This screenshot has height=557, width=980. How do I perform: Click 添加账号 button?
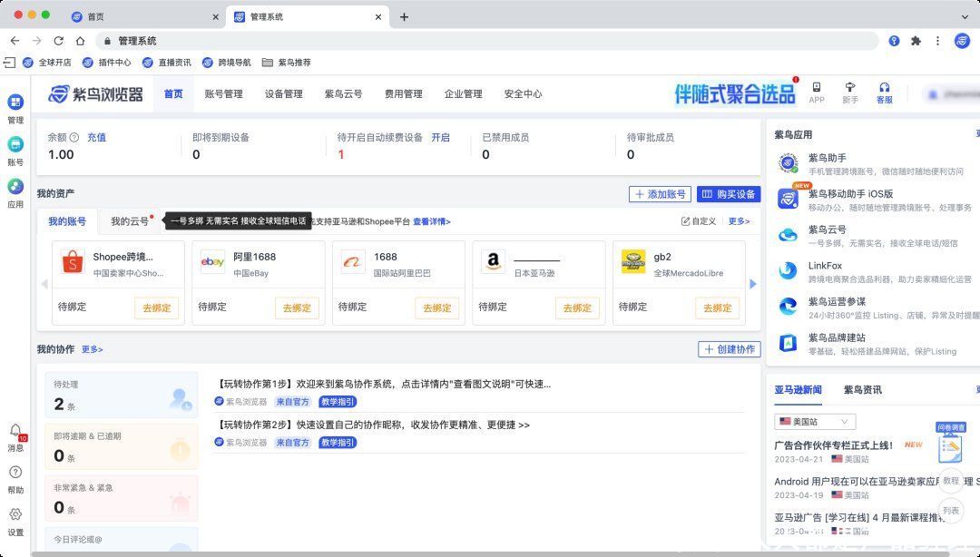pyautogui.click(x=660, y=194)
